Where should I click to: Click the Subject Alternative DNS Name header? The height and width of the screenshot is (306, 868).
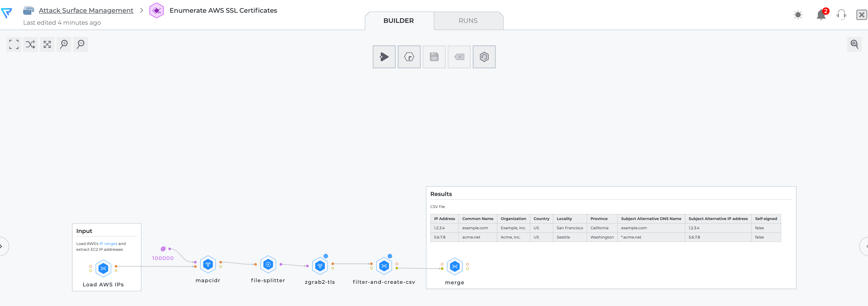coord(651,219)
